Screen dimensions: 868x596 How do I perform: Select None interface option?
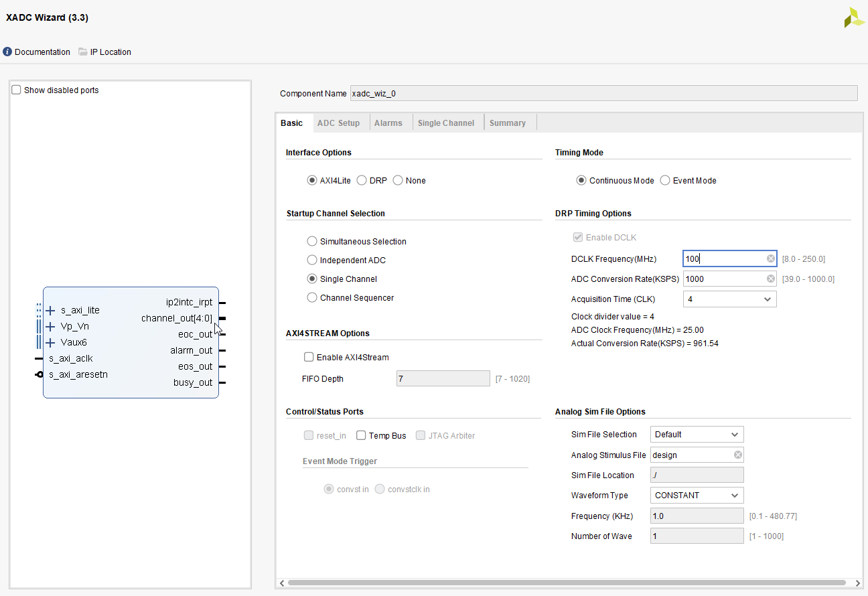pos(398,180)
